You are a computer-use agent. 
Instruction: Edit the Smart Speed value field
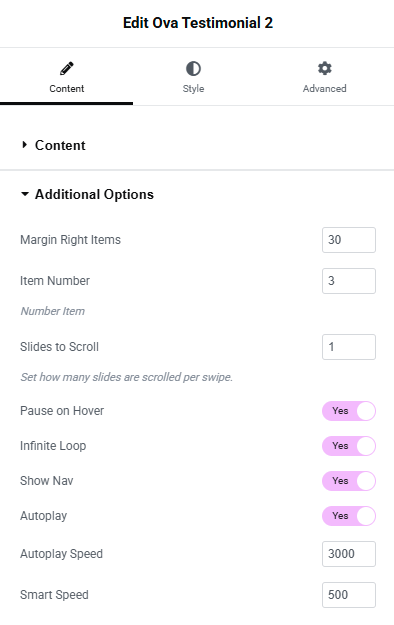pos(349,595)
